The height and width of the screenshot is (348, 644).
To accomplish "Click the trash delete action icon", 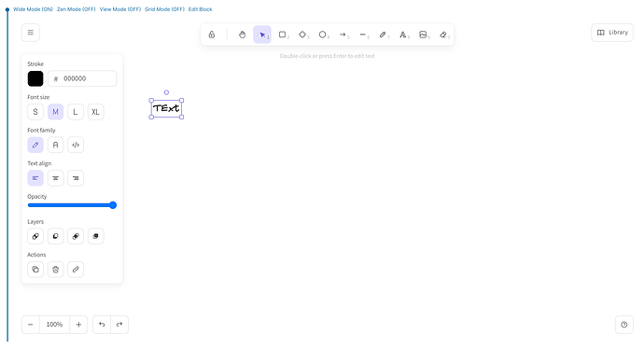I will pyautogui.click(x=55, y=270).
